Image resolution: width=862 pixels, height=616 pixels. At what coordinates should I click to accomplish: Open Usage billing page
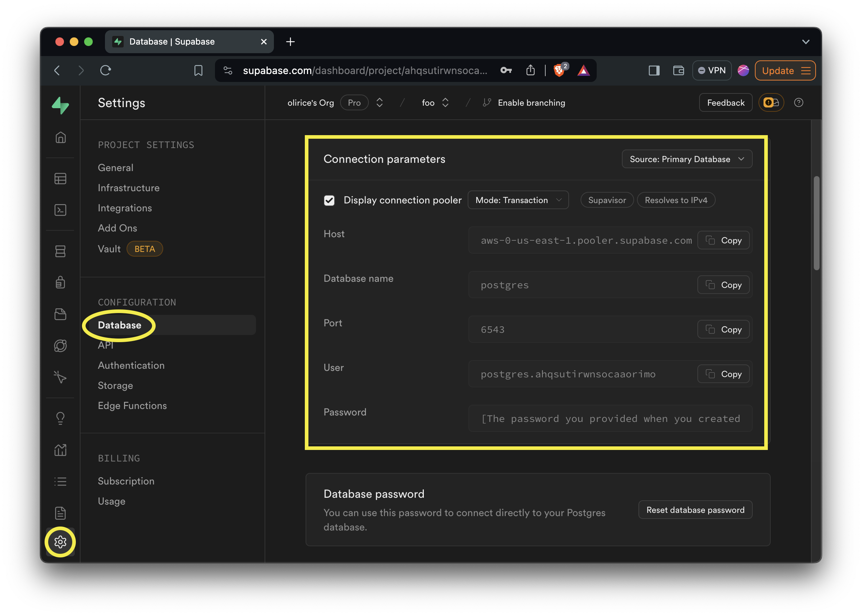tap(111, 501)
